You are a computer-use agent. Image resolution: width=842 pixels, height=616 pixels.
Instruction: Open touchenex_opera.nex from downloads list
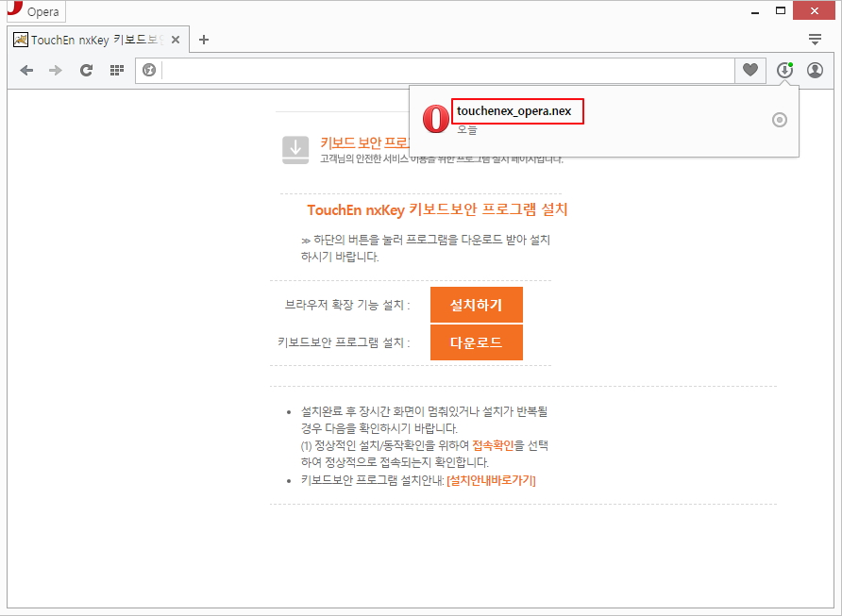514,111
